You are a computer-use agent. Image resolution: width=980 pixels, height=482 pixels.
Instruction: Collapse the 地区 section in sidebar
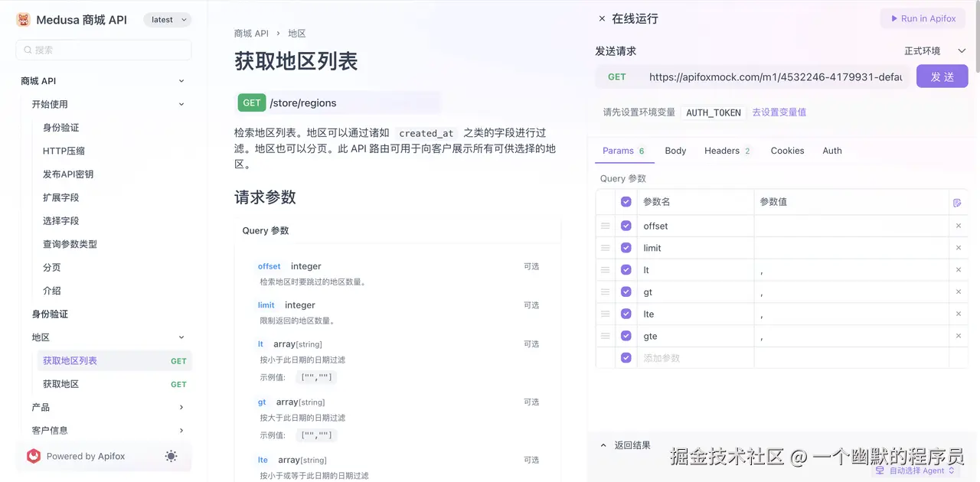[181, 337]
